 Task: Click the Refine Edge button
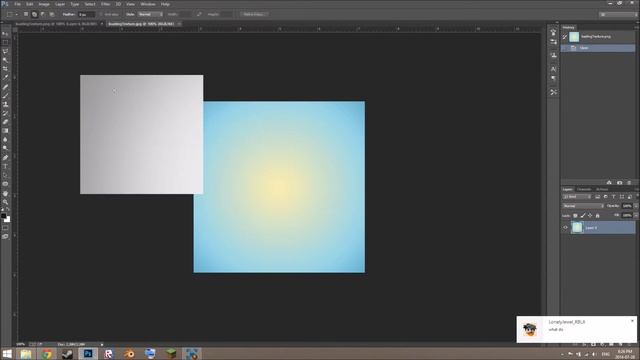(x=253, y=14)
